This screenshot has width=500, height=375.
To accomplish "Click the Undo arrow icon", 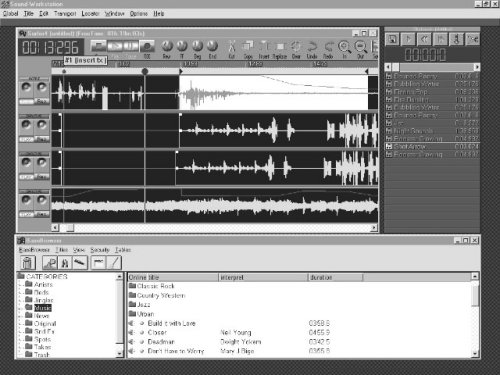I will tap(312, 46).
